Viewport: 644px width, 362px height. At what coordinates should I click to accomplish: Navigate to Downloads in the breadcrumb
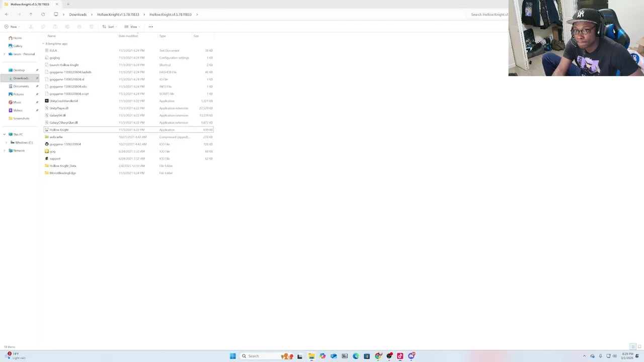coord(77,15)
